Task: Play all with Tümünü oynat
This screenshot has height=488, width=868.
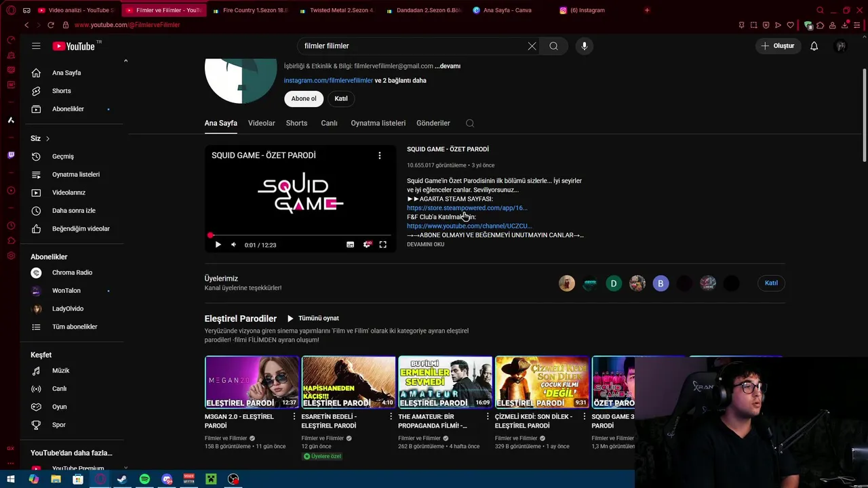Action: tap(313, 319)
